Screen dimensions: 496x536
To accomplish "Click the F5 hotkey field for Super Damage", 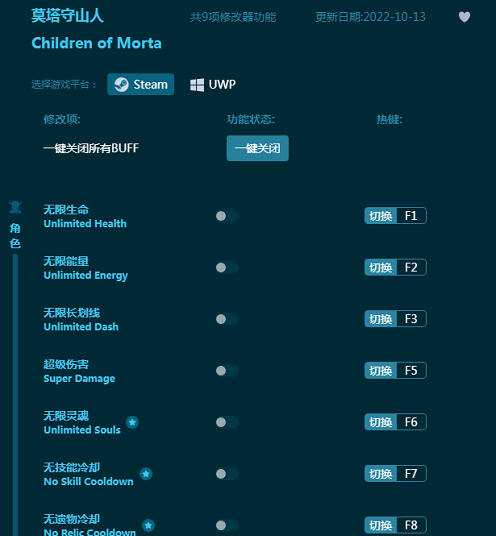I will pyautogui.click(x=396, y=371).
